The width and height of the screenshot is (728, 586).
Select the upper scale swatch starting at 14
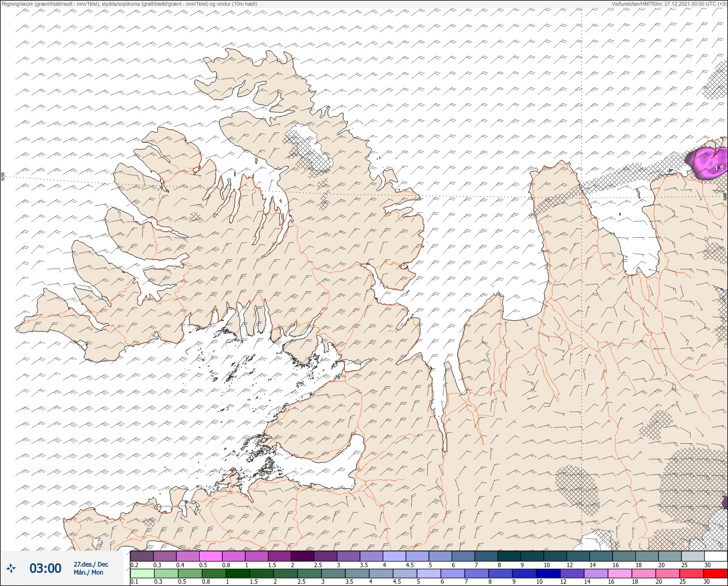[601, 556]
